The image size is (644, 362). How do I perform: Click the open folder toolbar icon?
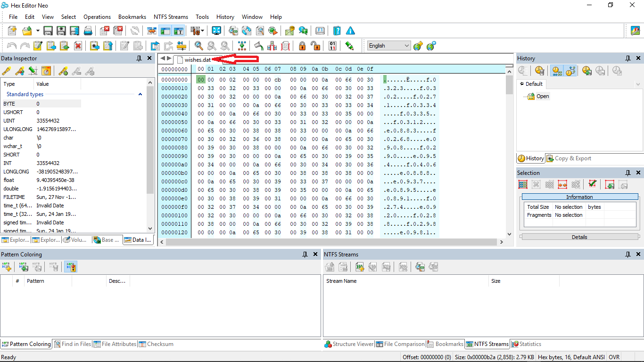27,31
